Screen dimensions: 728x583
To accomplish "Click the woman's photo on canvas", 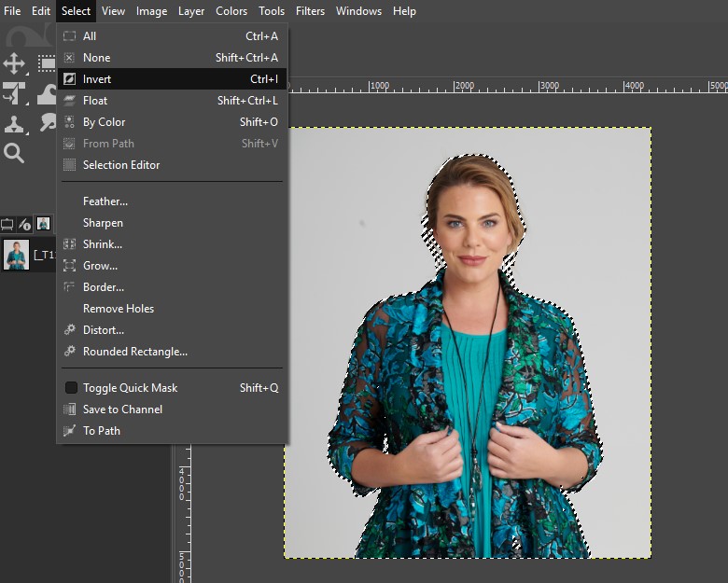I will coord(468,342).
